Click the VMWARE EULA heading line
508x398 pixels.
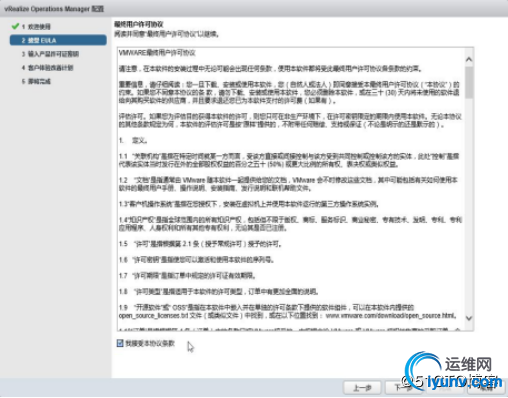[x=157, y=53]
